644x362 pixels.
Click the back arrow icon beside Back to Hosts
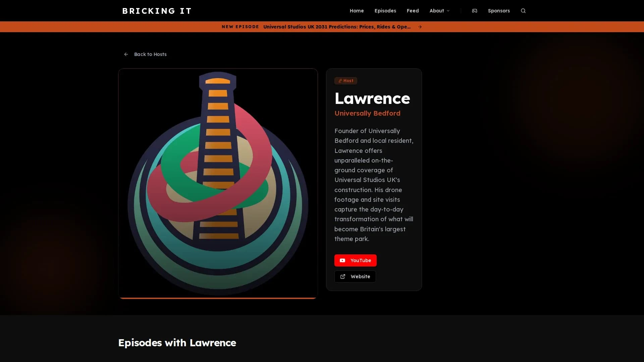126,54
